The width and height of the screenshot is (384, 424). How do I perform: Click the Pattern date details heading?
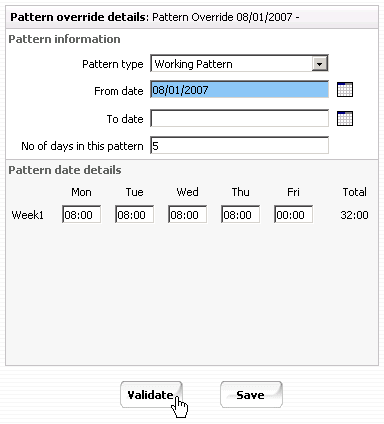[x=65, y=170]
